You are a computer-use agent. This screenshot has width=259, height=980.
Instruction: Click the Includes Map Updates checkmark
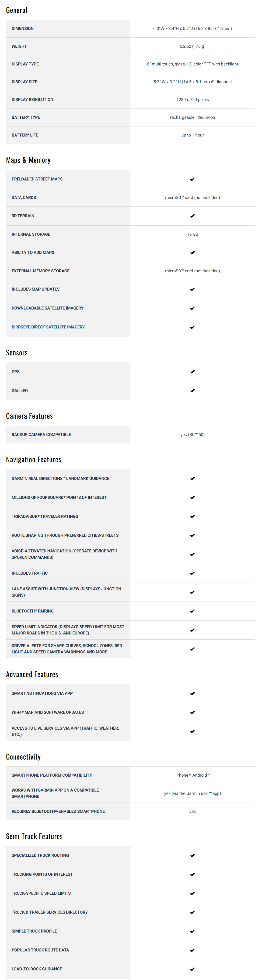tap(192, 289)
